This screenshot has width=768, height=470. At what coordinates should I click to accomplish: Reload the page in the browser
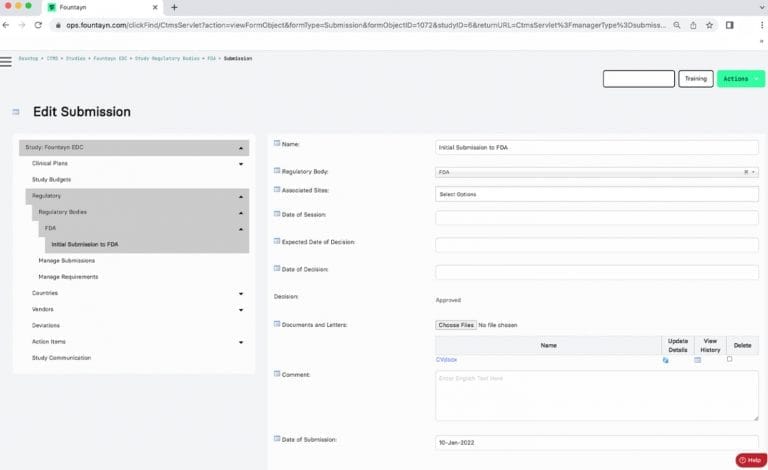38,25
